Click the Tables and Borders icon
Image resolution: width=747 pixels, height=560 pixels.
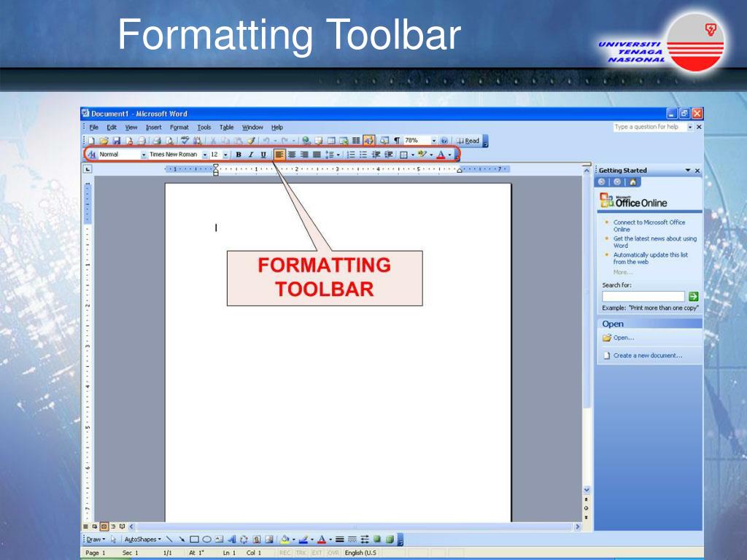pyautogui.click(x=319, y=141)
